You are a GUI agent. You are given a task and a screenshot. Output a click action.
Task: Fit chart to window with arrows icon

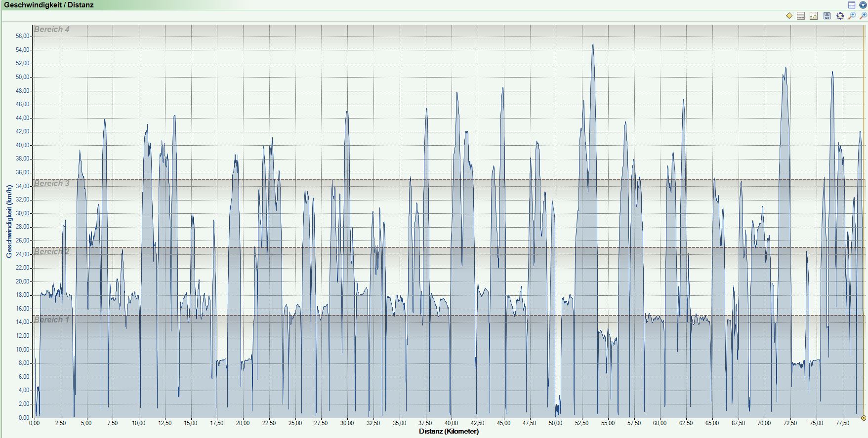coord(840,16)
